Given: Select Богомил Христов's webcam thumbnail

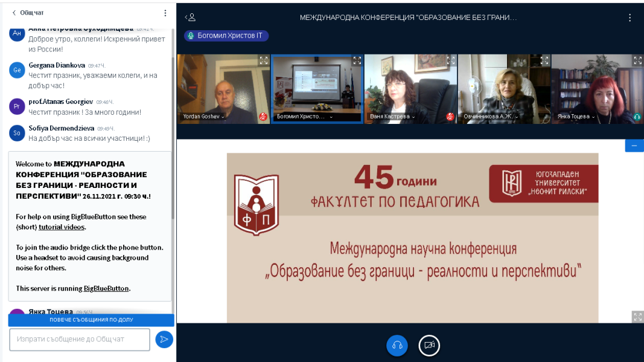Looking at the screenshot, I should point(317,89).
